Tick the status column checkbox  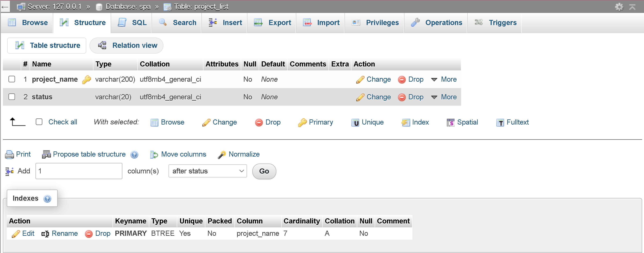[x=12, y=97]
